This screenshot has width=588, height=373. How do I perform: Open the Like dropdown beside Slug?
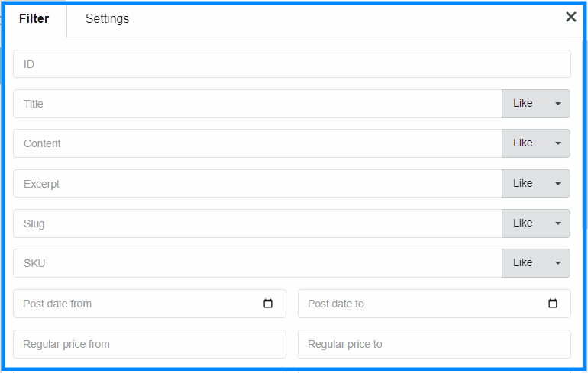tap(536, 223)
